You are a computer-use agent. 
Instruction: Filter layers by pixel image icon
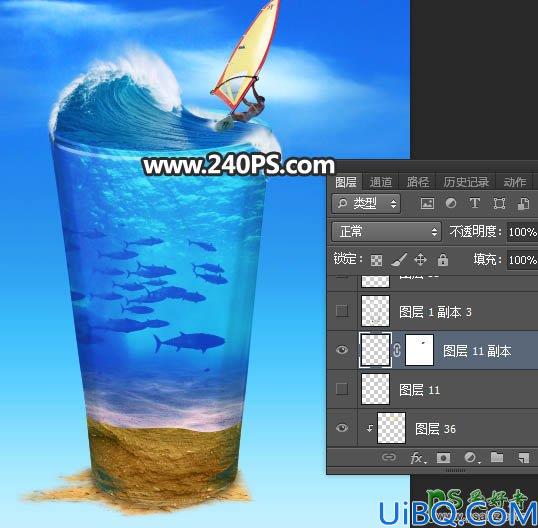point(427,204)
